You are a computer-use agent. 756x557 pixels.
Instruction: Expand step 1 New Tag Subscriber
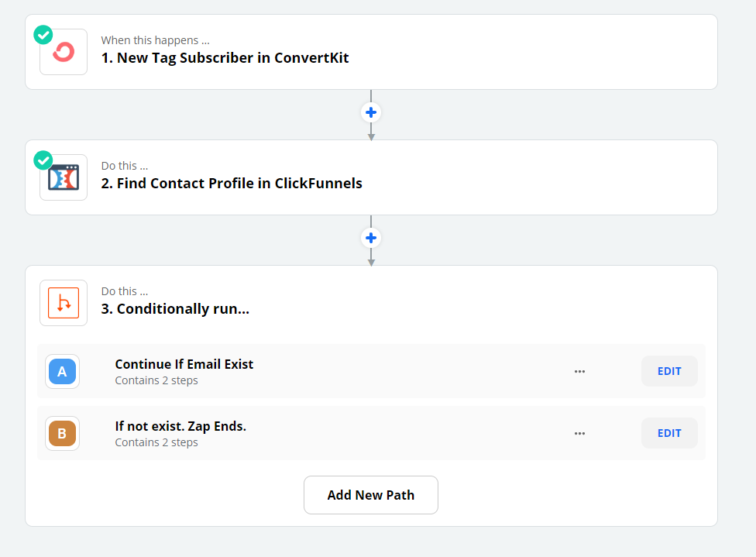[x=371, y=52]
